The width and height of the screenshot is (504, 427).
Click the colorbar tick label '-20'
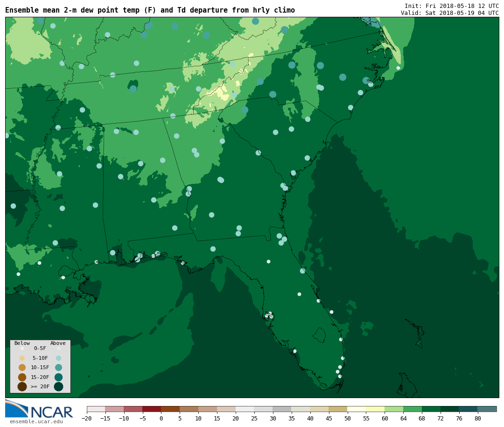coord(86,418)
